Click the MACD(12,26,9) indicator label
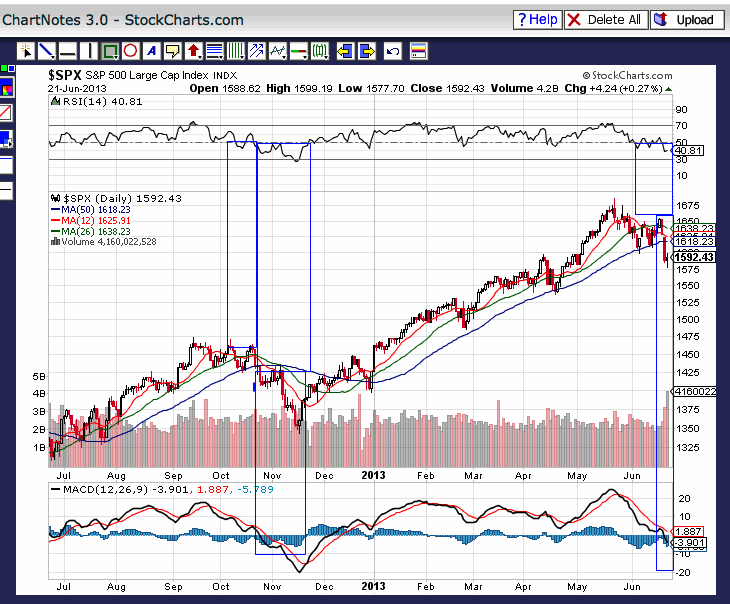This screenshot has width=730, height=604. click(x=105, y=489)
